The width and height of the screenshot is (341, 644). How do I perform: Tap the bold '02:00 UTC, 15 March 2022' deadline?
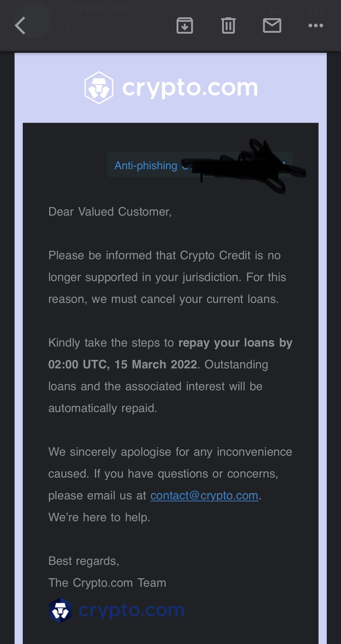122,364
